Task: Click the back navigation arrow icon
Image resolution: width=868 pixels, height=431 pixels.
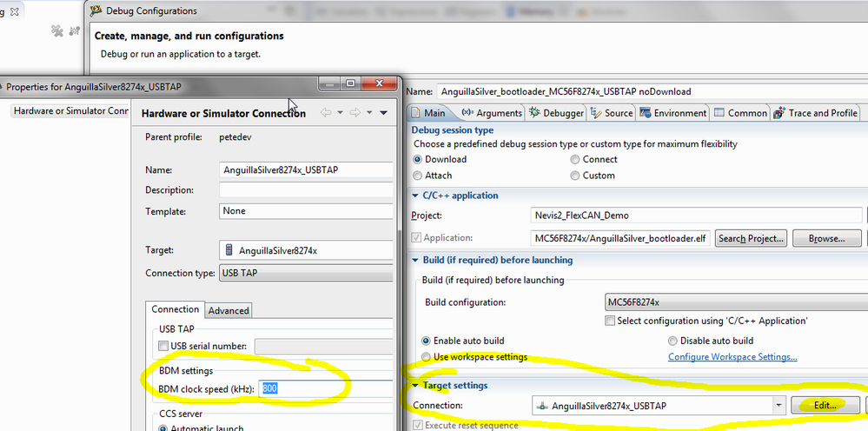Action: tap(327, 113)
